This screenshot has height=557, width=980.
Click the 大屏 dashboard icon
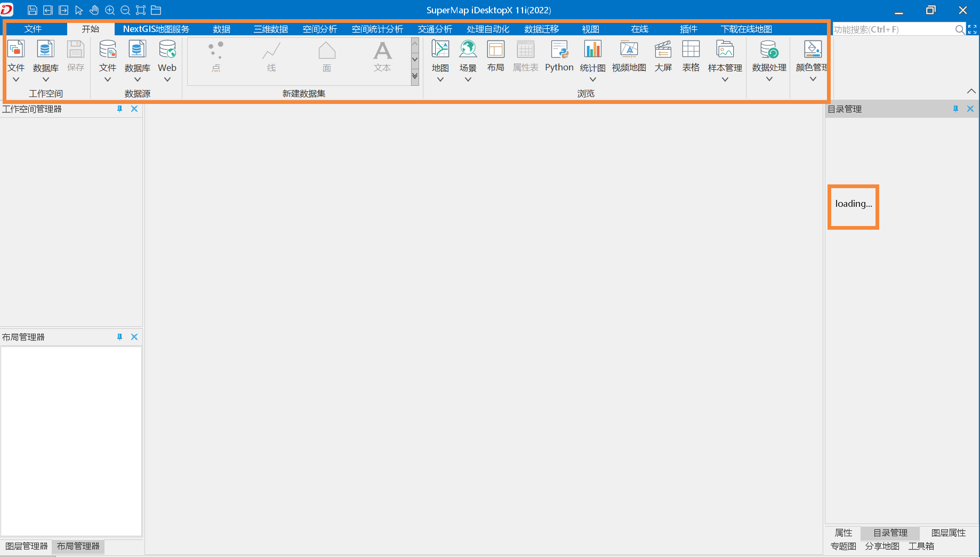pos(663,50)
